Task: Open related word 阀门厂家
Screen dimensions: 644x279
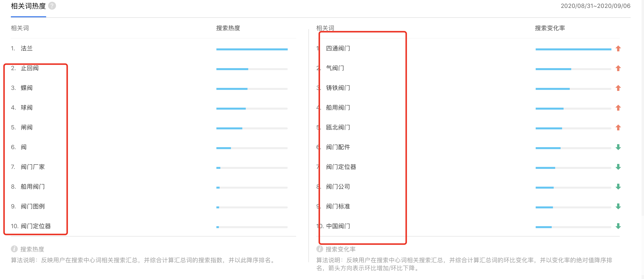Action: coord(33,167)
